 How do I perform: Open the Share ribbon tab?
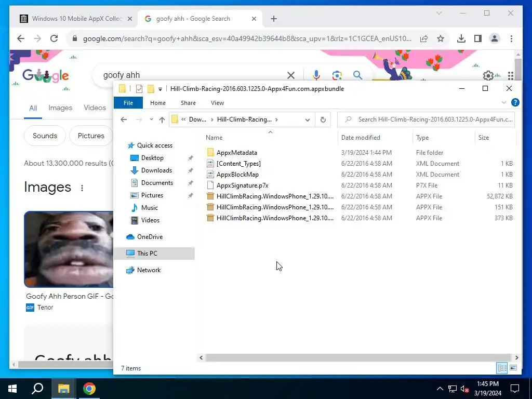[188, 103]
